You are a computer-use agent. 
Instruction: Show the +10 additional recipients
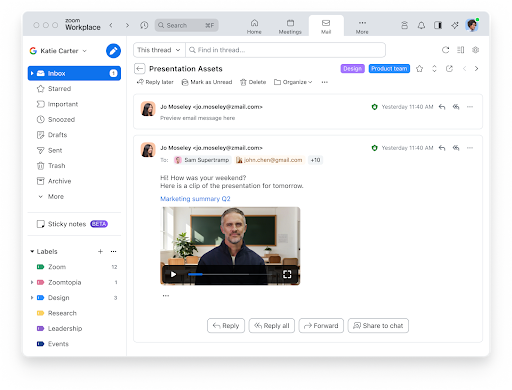(315, 160)
